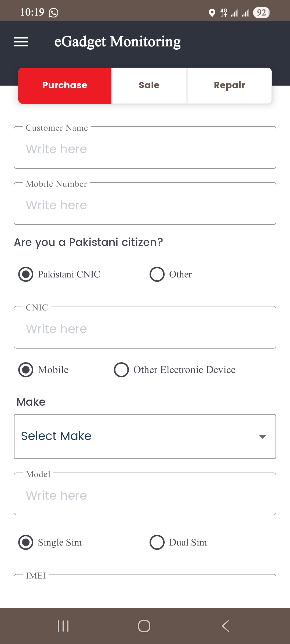Go back using the back arrow icon
The image size is (290, 644).
click(226, 626)
